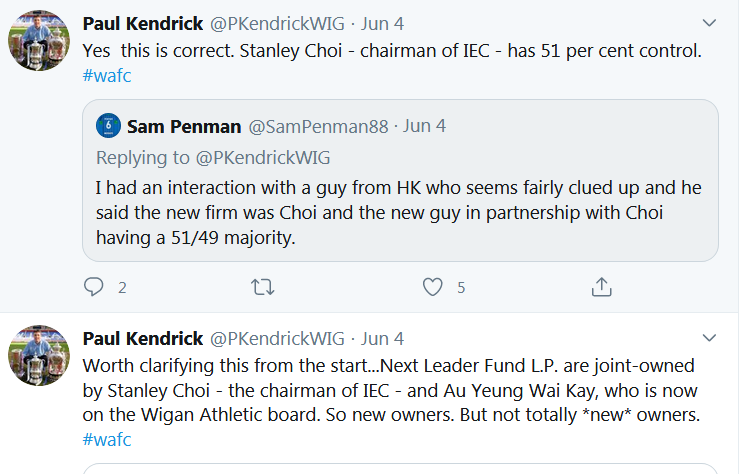Open the quoted tweet about 51/49 majority
Image resolution: width=739 pixels, height=474 pixels.
click(x=400, y=213)
